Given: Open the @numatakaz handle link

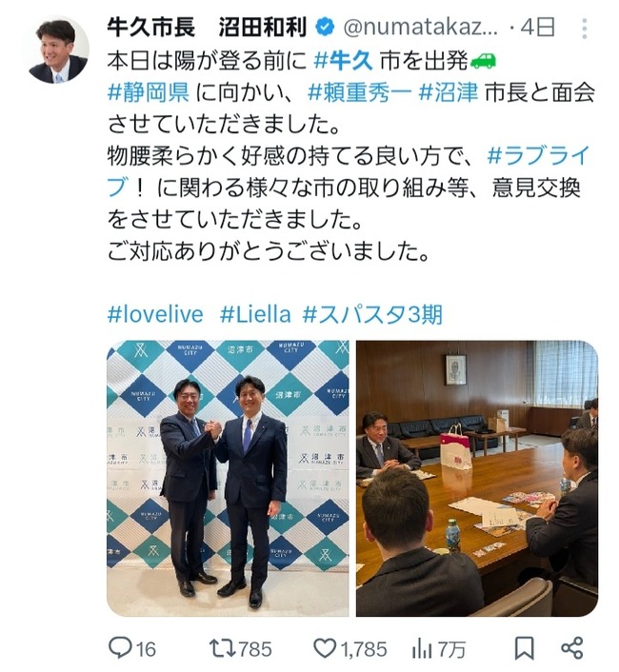Looking at the screenshot, I should pyautogui.click(x=421, y=28).
